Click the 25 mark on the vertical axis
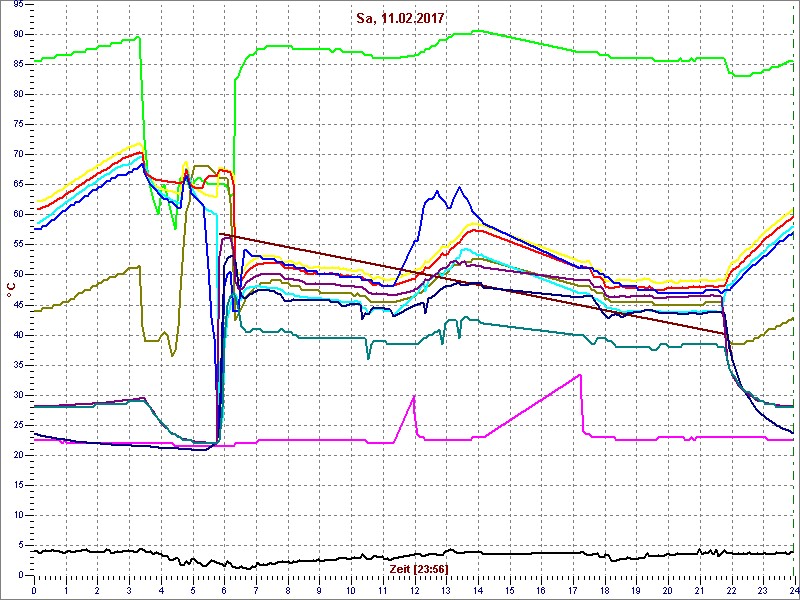This screenshot has width=800, height=600. click(17, 425)
